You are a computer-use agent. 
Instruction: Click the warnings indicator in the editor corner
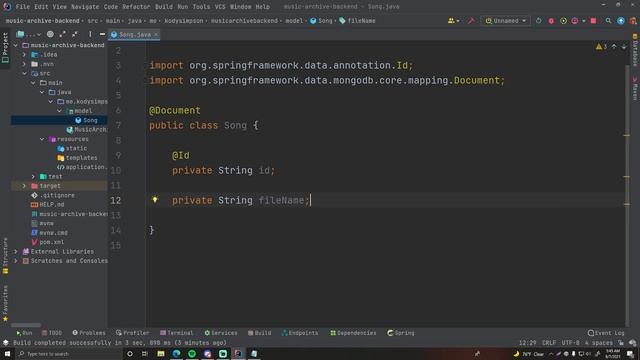[601, 47]
